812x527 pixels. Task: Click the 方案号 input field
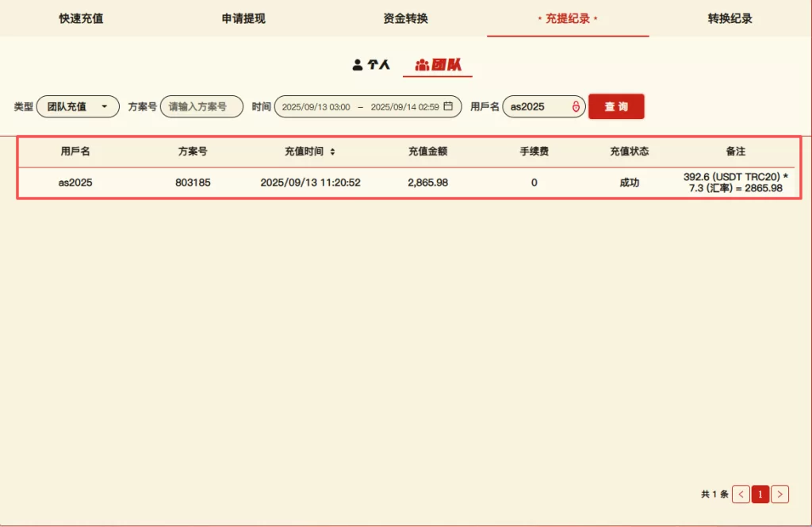click(x=201, y=106)
